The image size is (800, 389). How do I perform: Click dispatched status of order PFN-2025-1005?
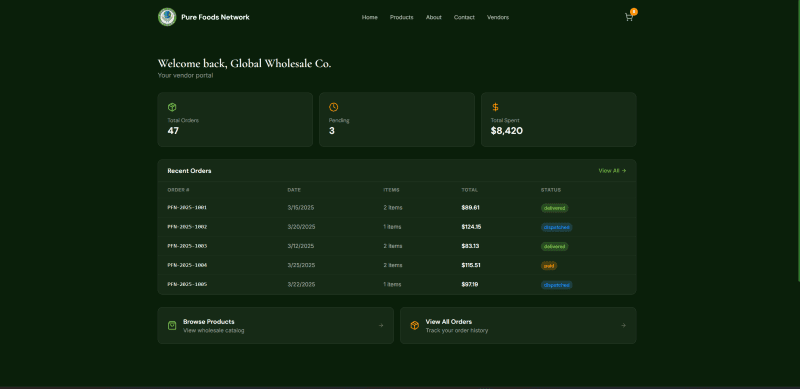coord(557,285)
